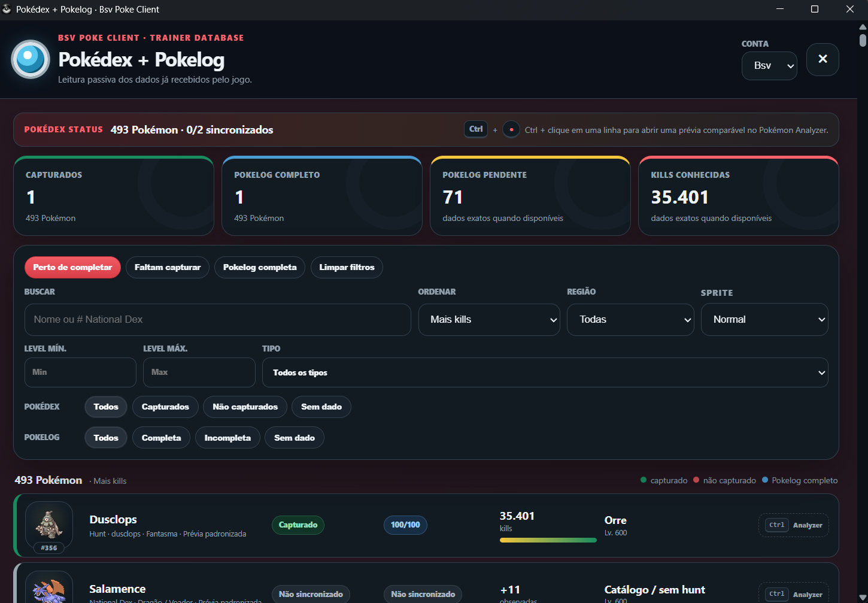This screenshot has width=868, height=603.
Task: Close the Pokédex panel with the X button
Action: pos(823,59)
